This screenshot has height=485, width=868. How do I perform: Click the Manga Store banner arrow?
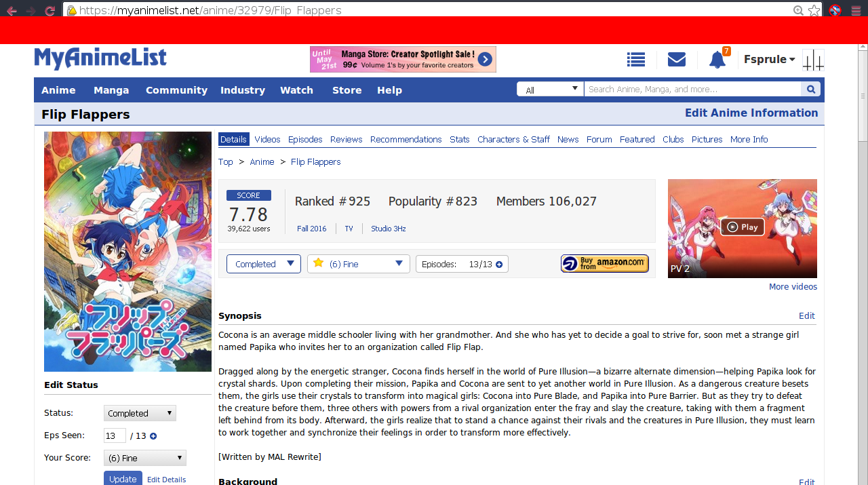[x=484, y=60]
